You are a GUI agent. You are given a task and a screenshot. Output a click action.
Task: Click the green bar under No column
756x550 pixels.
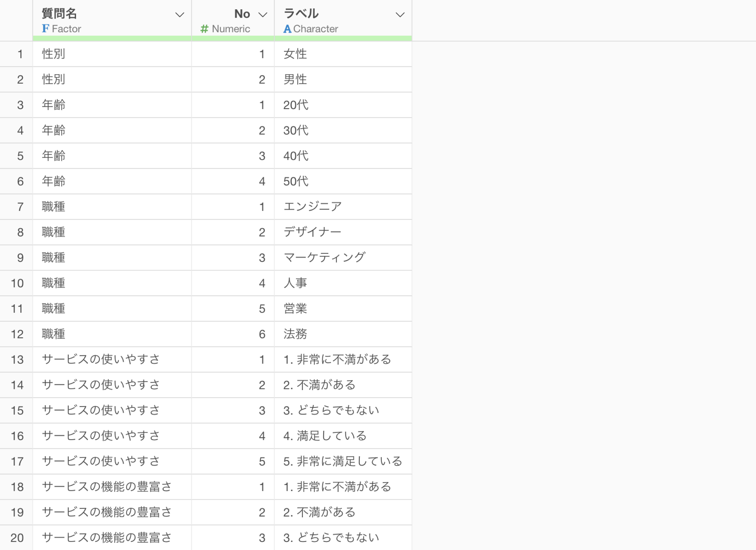(x=233, y=39)
